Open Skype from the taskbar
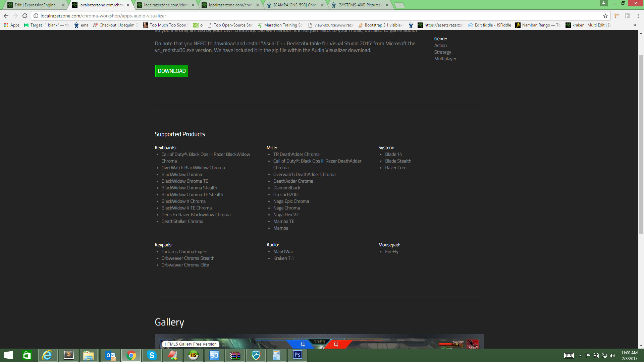Image resolution: width=644 pixels, height=362 pixels. pyautogui.click(x=152, y=355)
